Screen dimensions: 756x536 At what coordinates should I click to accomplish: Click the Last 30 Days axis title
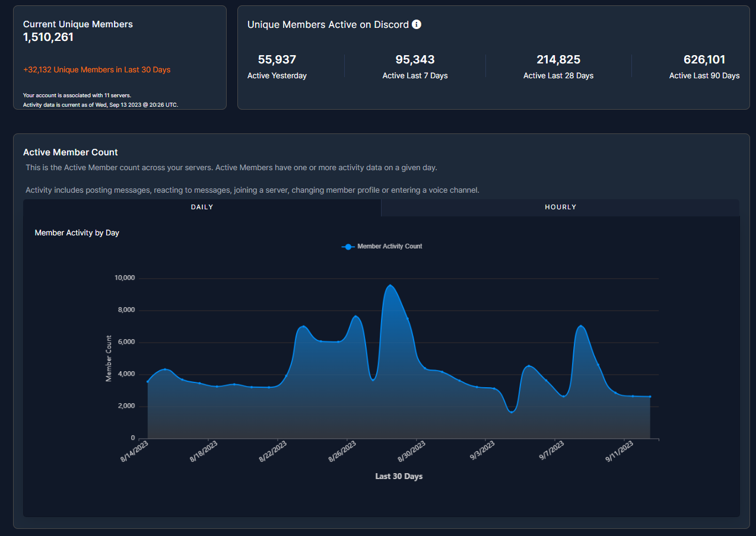point(399,476)
